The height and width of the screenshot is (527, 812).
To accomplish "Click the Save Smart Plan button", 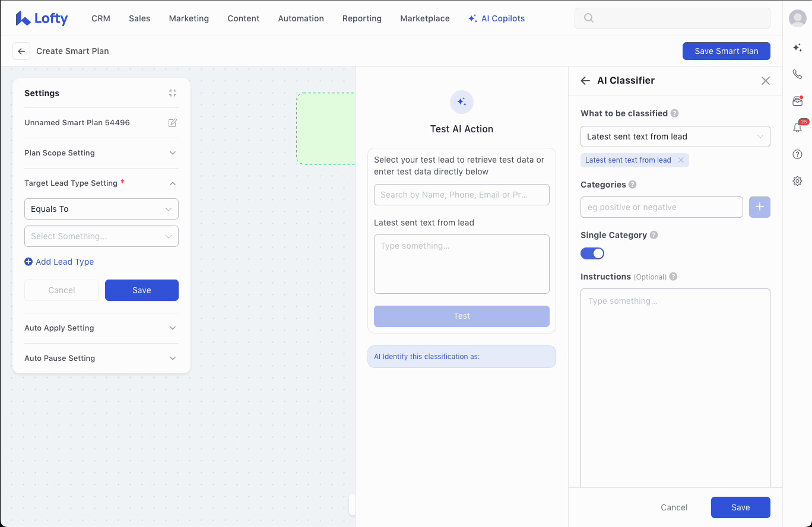I will pyautogui.click(x=726, y=51).
